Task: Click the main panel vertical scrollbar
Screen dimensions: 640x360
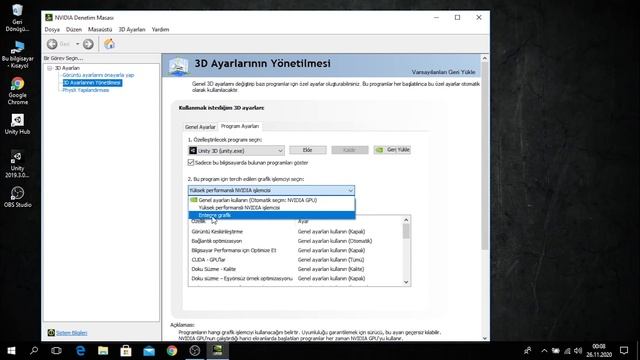Action: coord(485,156)
